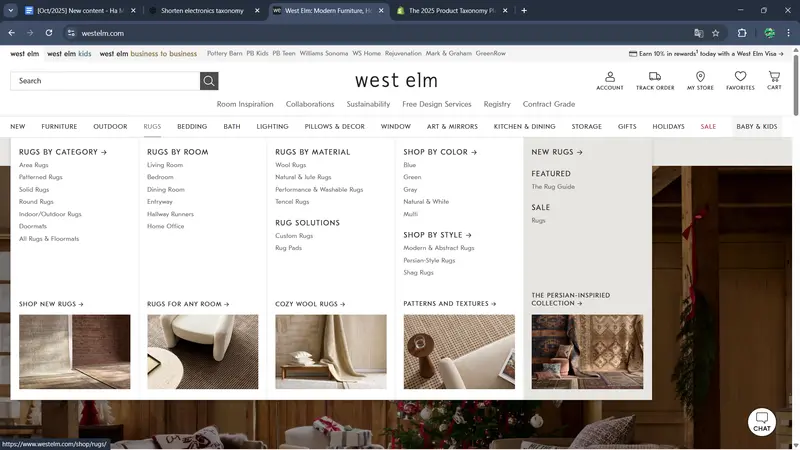This screenshot has height=450, width=800.
Task: Select the Blue color link
Action: point(410,165)
